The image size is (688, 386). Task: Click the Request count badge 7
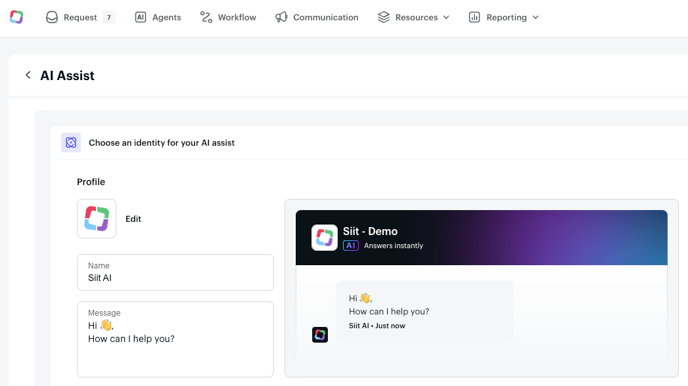[x=109, y=17]
